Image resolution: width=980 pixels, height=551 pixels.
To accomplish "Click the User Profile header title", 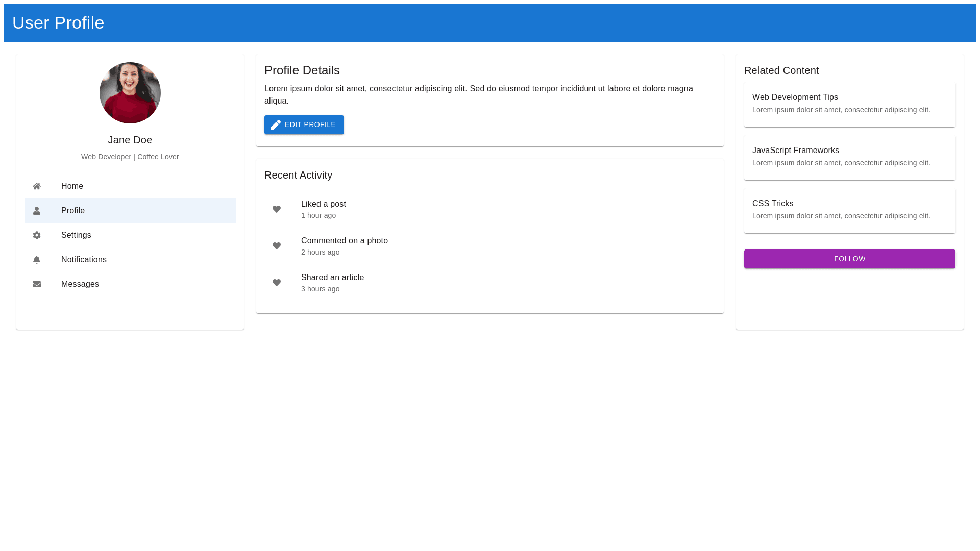I will pos(58,23).
